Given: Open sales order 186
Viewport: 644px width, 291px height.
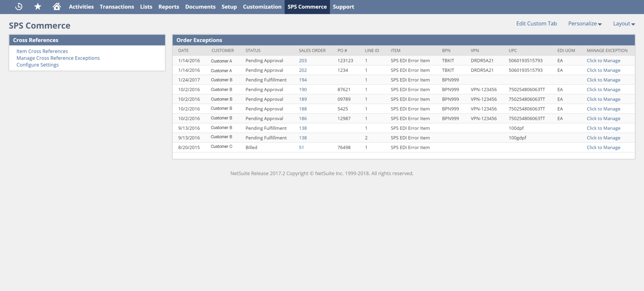Looking at the screenshot, I should click(x=303, y=118).
